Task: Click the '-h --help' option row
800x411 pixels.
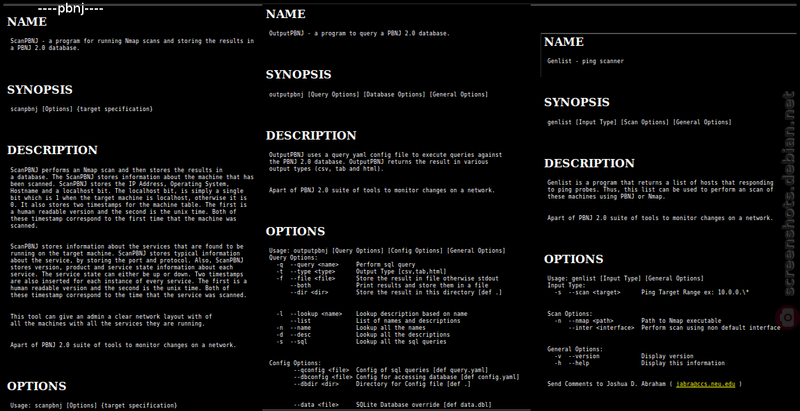Action: coord(640,363)
